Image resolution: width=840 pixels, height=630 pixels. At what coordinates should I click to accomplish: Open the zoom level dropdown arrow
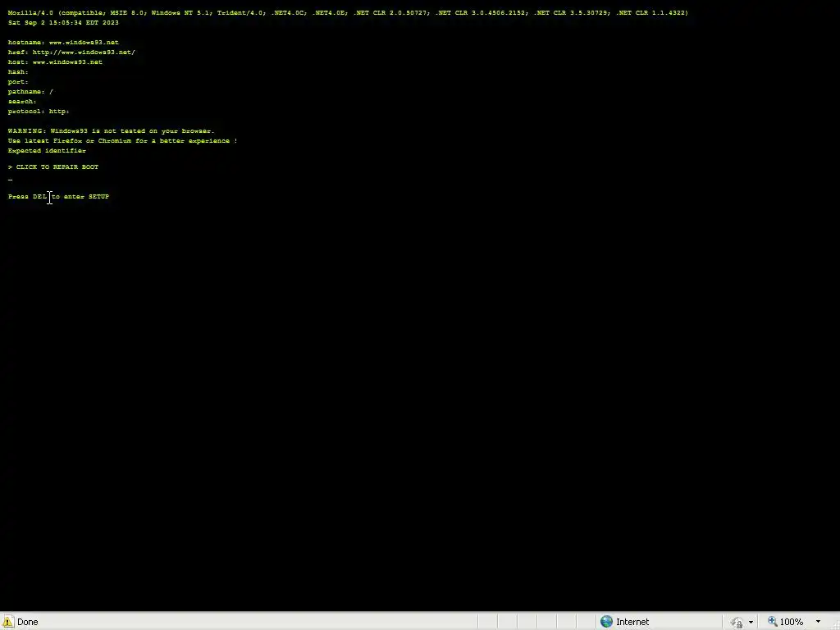pyautogui.click(x=818, y=622)
